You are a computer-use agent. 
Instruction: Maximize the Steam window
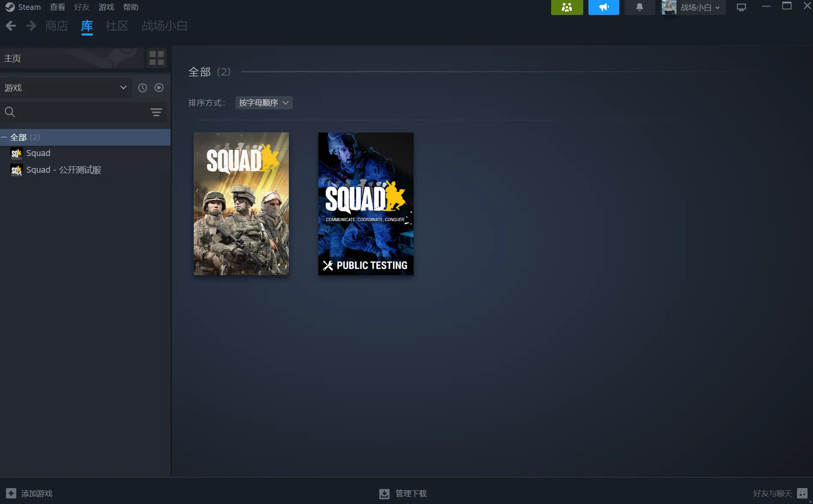coord(787,6)
